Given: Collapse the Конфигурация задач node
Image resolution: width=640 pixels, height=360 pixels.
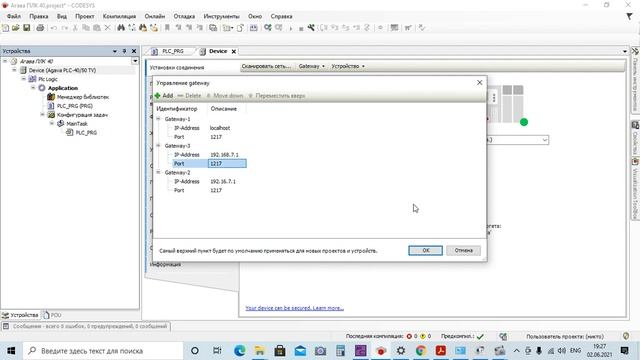Looking at the screenshot, I should 42,115.
